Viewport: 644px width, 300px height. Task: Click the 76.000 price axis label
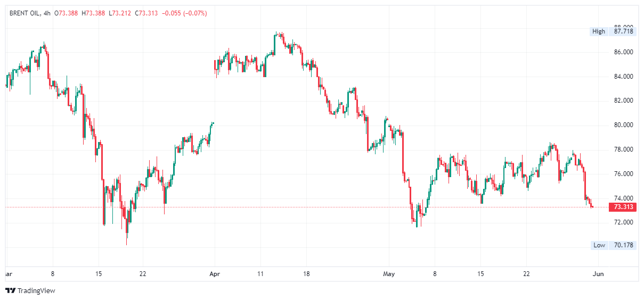point(623,174)
